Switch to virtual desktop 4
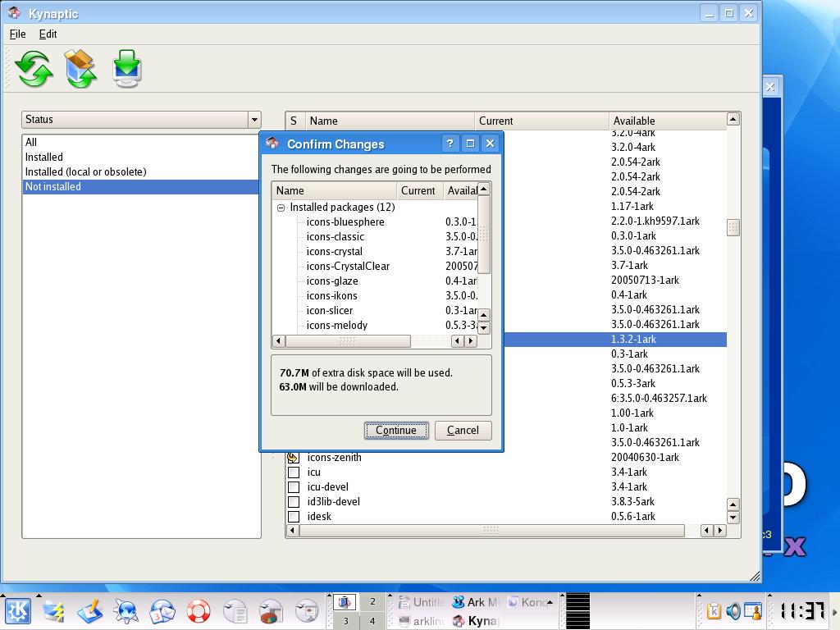This screenshot has height=630, width=840. pos(372,621)
